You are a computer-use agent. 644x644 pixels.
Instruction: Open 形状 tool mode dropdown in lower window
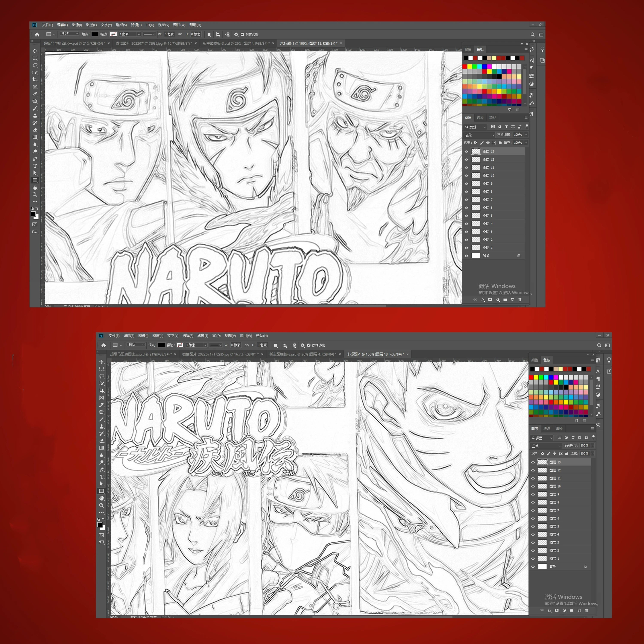tap(136, 345)
